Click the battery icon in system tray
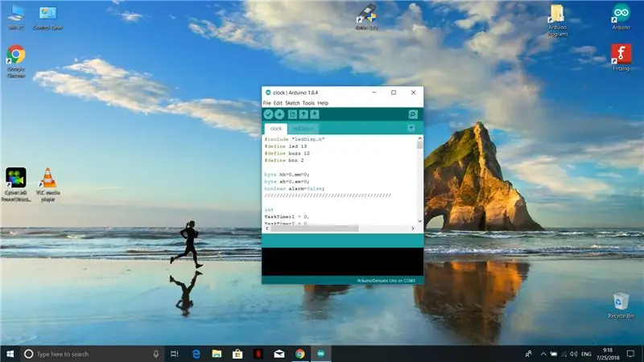 [554, 354]
